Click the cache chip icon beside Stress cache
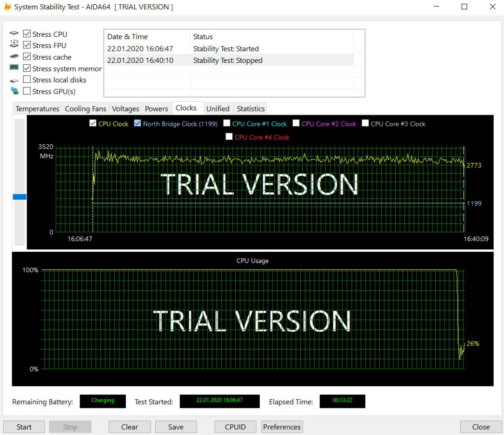This screenshot has height=435, width=504. [14, 57]
